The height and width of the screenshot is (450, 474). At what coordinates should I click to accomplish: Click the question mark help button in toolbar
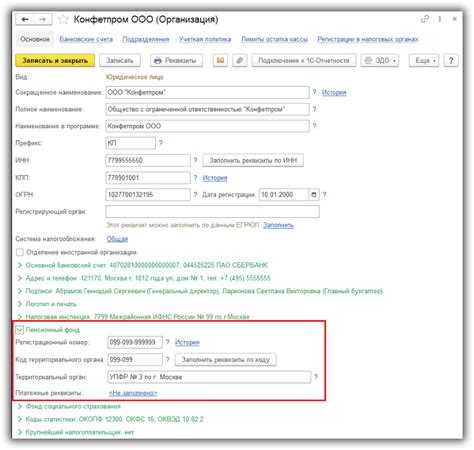pyautogui.click(x=451, y=61)
